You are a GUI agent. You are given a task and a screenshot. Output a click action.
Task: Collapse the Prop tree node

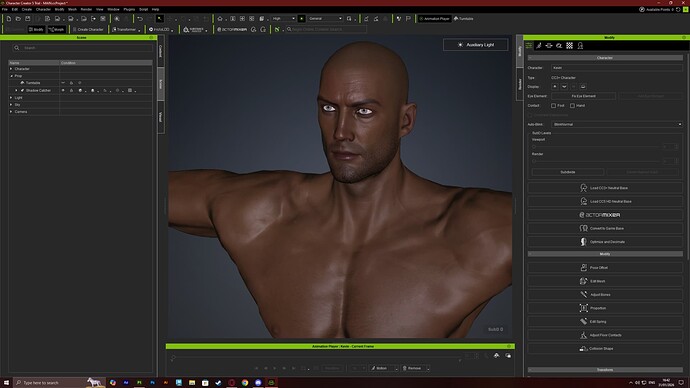point(11,76)
